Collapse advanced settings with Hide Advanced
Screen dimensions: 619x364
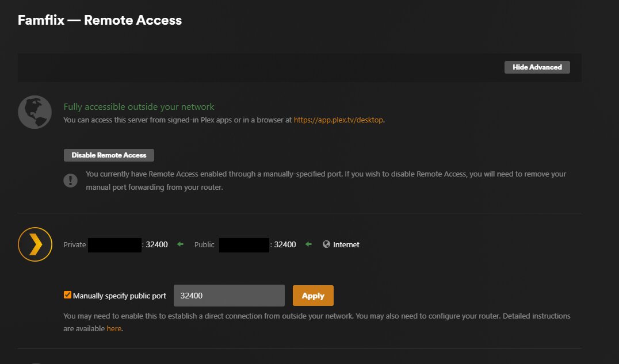(x=537, y=67)
